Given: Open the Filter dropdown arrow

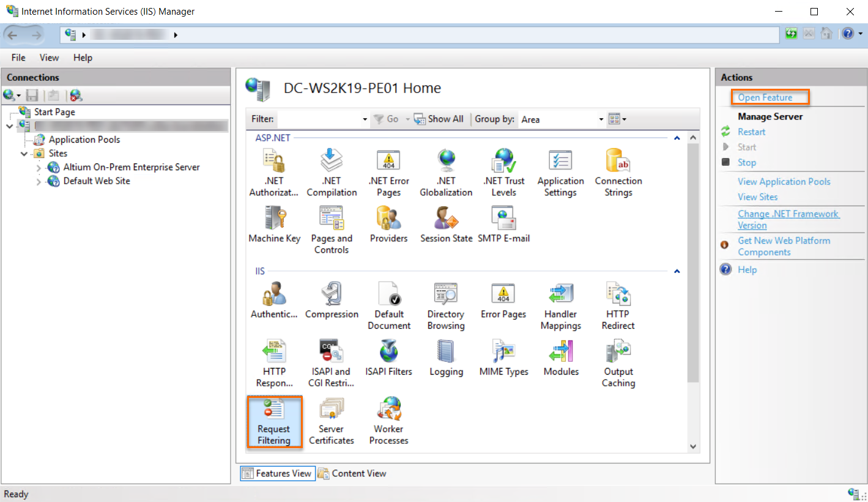Looking at the screenshot, I should pos(365,119).
